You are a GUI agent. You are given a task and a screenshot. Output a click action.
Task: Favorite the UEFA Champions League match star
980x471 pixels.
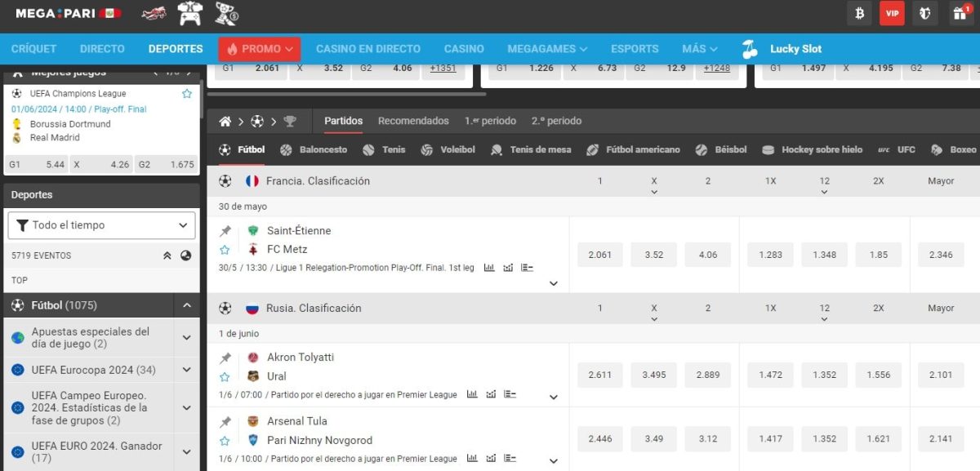click(x=187, y=94)
